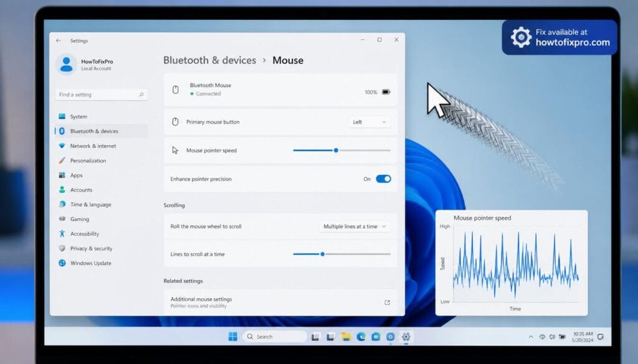Click the "100%" battery level text

point(371,92)
